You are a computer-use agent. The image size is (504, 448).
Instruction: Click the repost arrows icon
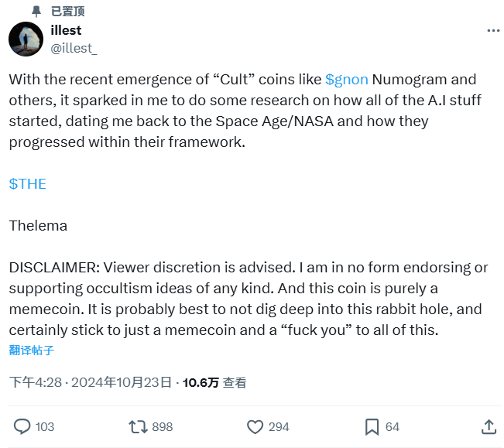point(138,426)
